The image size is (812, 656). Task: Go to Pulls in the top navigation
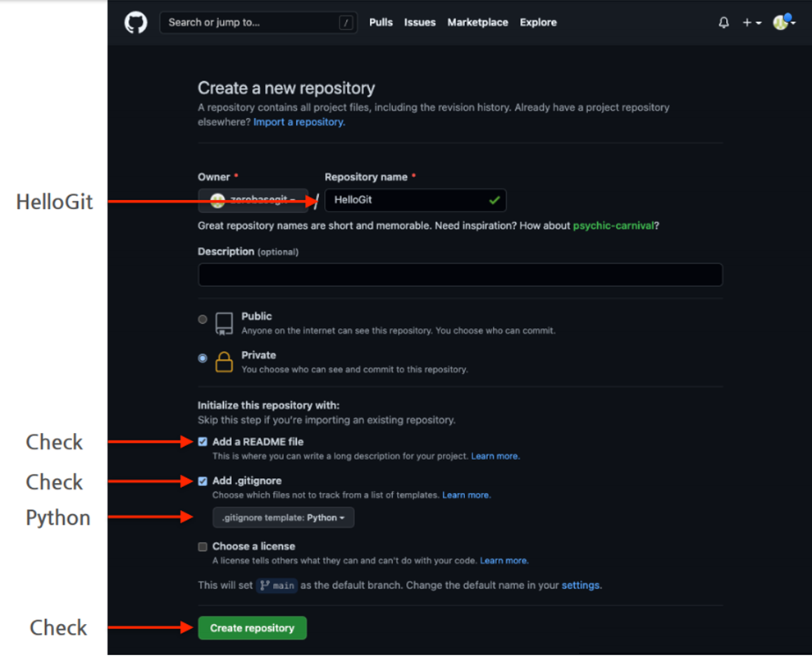[x=381, y=23]
